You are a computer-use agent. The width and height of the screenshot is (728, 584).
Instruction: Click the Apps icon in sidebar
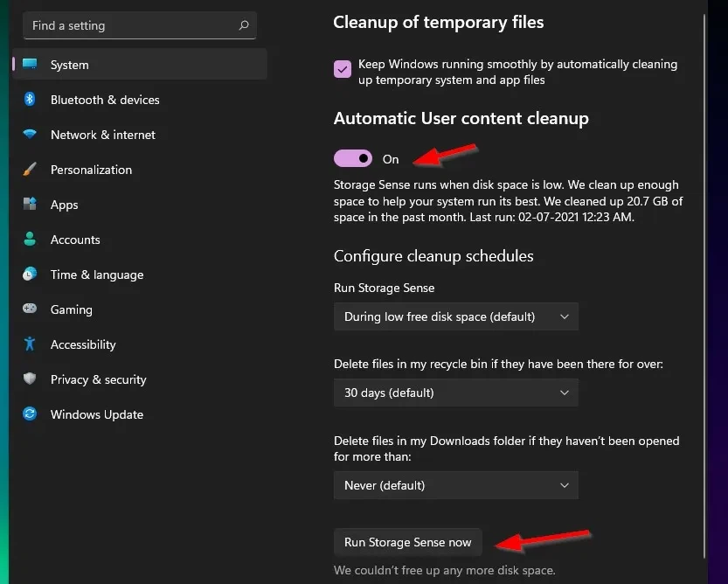tap(31, 205)
